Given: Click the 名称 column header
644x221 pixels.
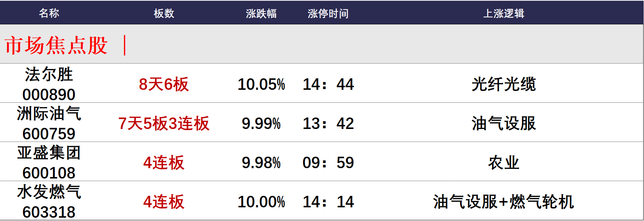Looking at the screenshot, I should click(49, 13).
